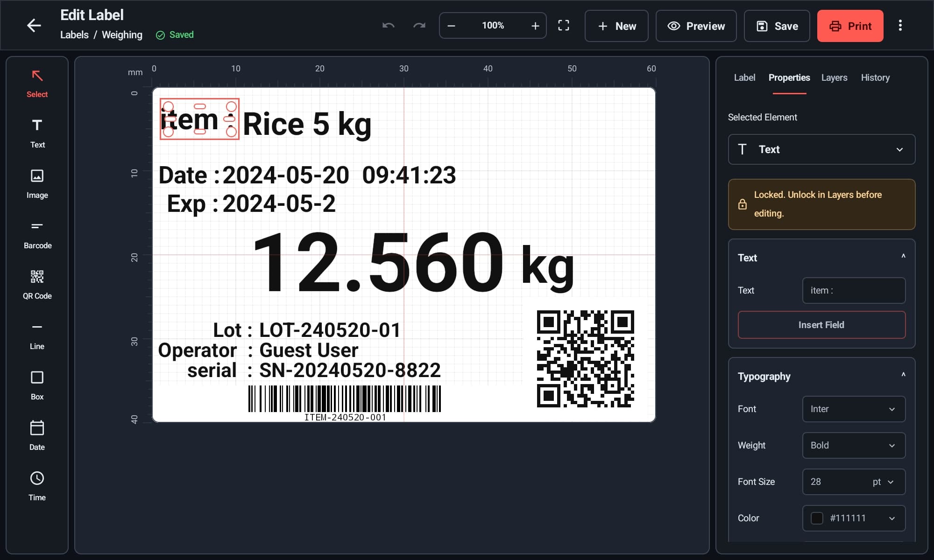Click the Font Size value 28
Viewport: 934px width, 560px height.
(816, 482)
